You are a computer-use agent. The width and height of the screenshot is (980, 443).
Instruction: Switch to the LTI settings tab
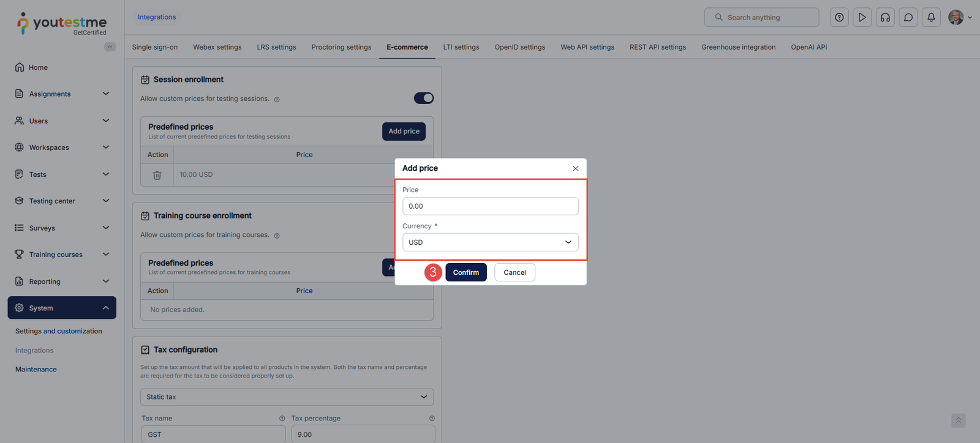point(461,47)
